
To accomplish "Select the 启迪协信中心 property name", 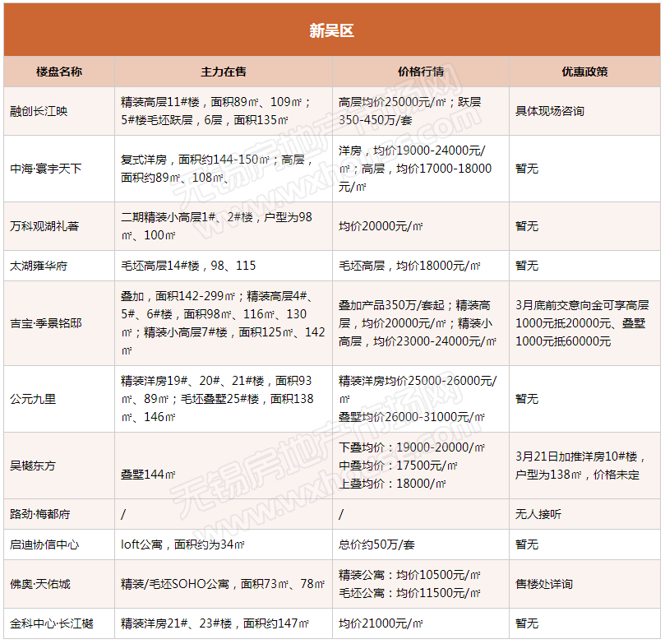I will pyautogui.click(x=44, y=544).
